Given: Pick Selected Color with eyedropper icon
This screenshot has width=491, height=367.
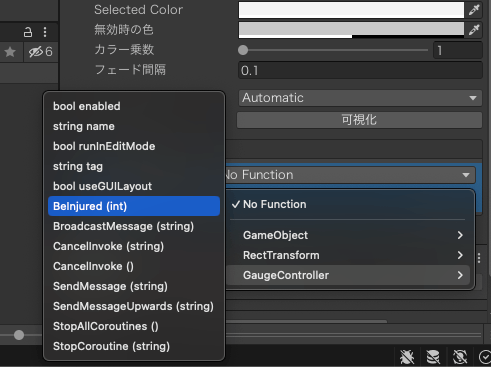Looking at the screenshot, I should (x=474, y=10).
